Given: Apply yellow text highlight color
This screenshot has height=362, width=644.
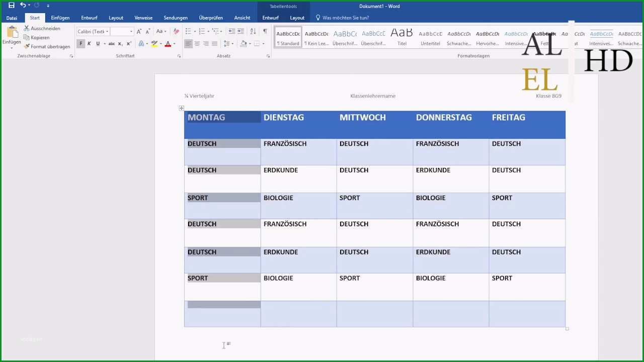Looking at the screenshot, I should pyautogui.click(x=154, y=44).
